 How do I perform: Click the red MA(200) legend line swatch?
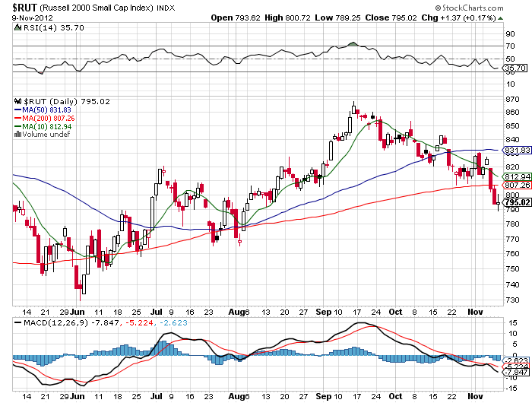click(x=17, y=118)
